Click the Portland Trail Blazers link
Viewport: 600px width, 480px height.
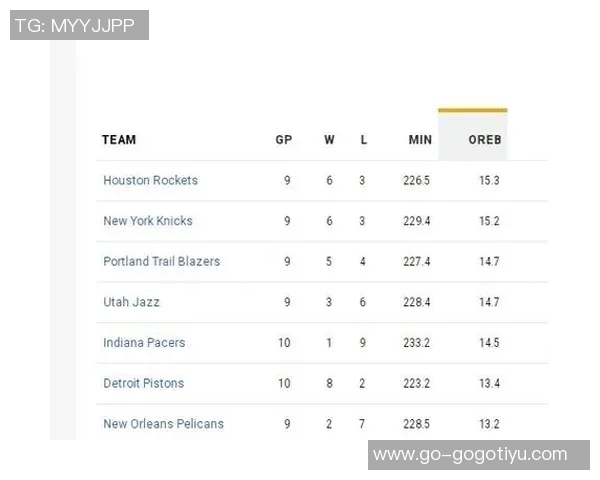click(161, 262)
